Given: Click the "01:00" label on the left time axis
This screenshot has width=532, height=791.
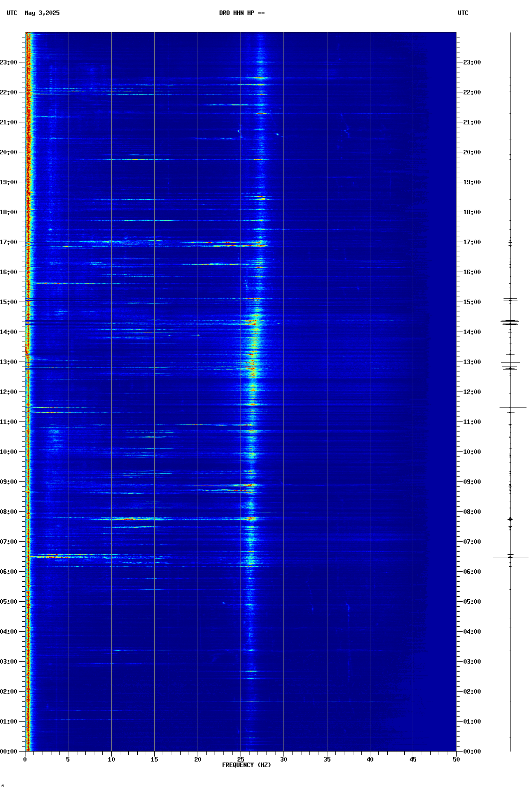Looking at the screenshot, I should pos(8,722).
